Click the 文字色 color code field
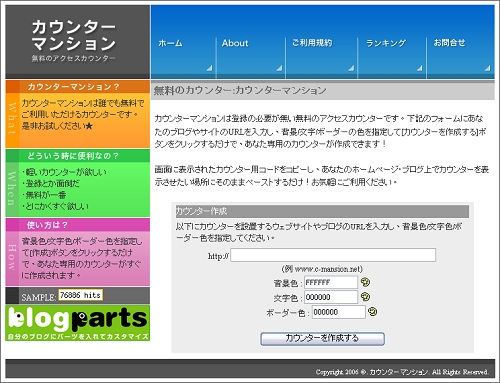 coord(331,297)
